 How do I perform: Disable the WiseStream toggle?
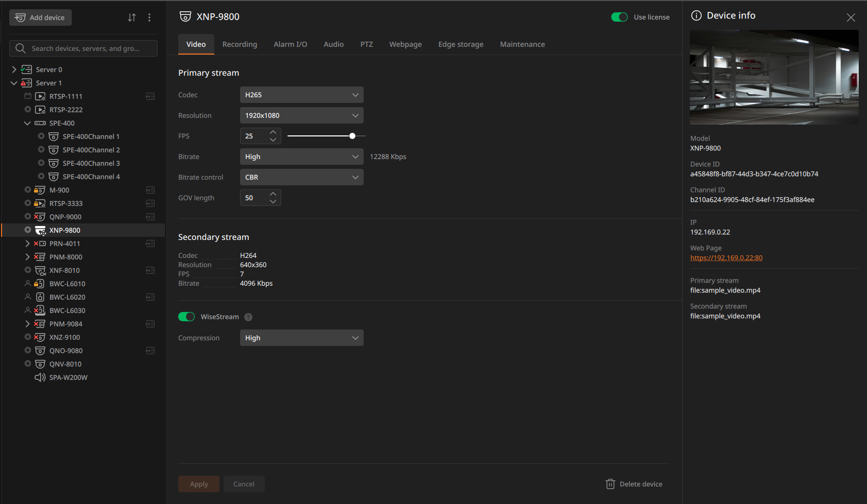(x=186, y=317)
